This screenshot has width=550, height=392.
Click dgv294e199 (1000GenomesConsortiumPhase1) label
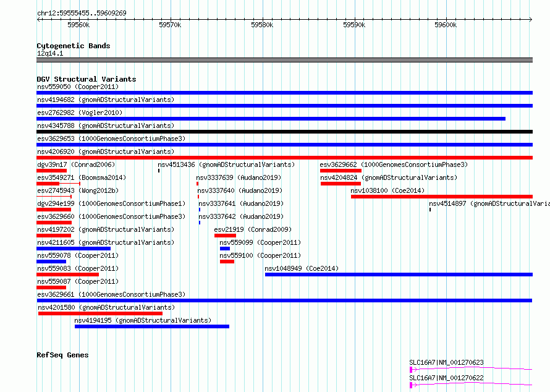coord(111,203)
